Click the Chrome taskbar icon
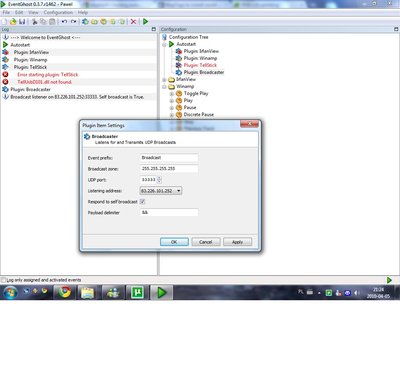The width and height of the screenshot is (400, 380). [65, 293]
